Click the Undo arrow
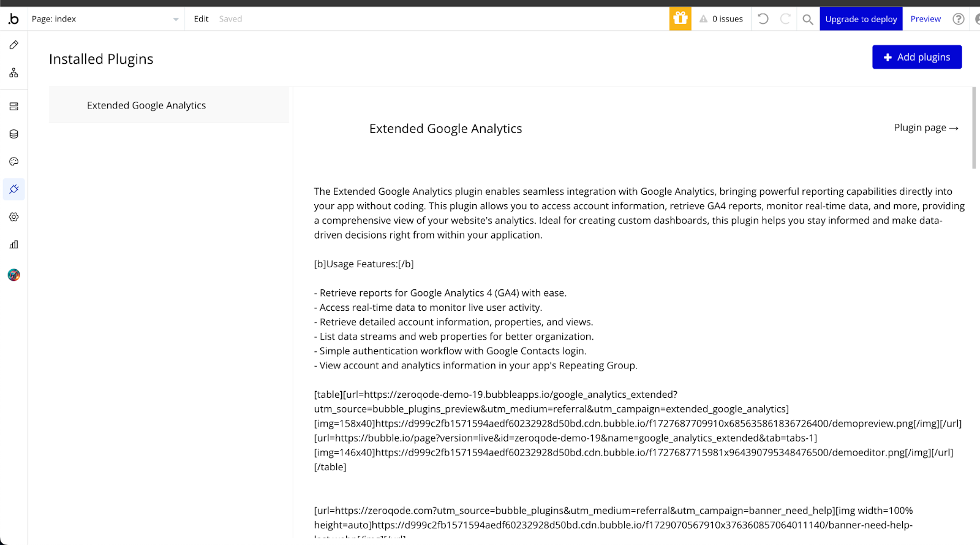 (x=763, y=19)
